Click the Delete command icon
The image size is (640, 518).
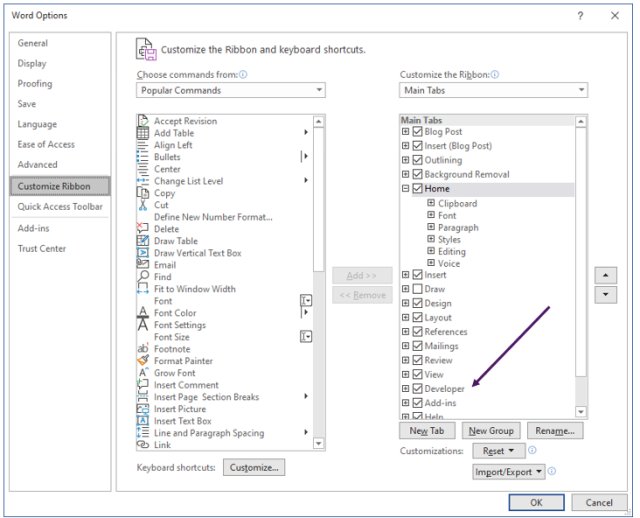(x=143, y=229)
